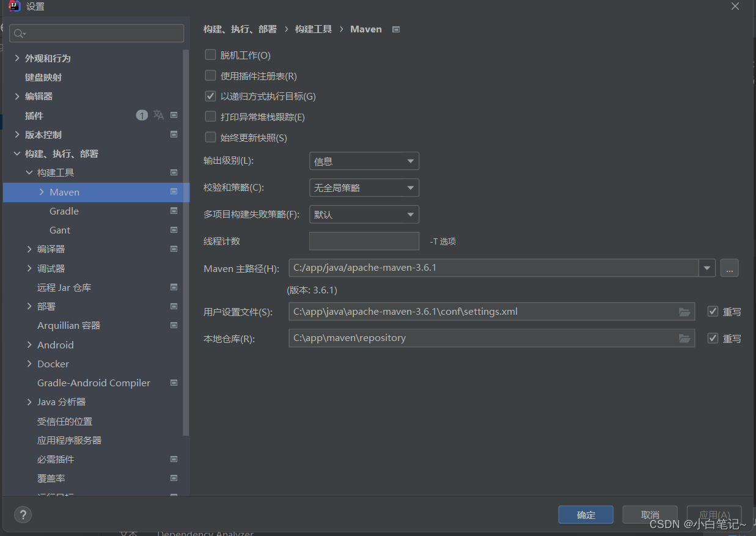The image size is (756, 536).
Task: Click into the settings search field
Action: point(97,33)
